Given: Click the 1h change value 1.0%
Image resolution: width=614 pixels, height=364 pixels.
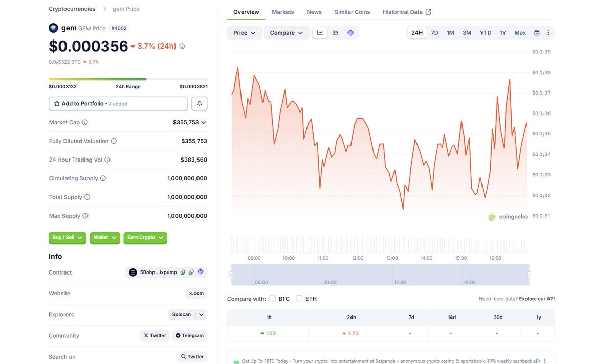Looking at the screenshot, I should click(x=268, y=333).
